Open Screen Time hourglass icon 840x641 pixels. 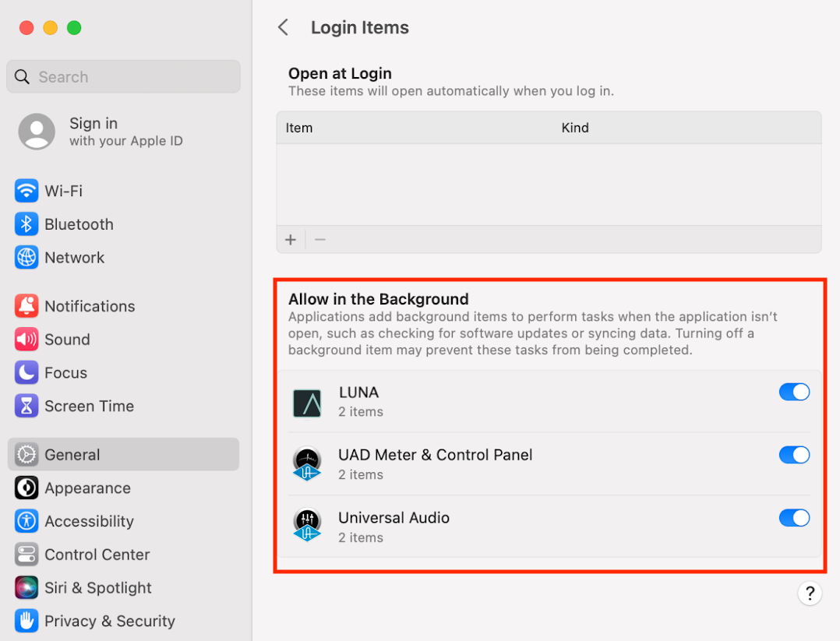pyautogui.click(x=22, y=405)
